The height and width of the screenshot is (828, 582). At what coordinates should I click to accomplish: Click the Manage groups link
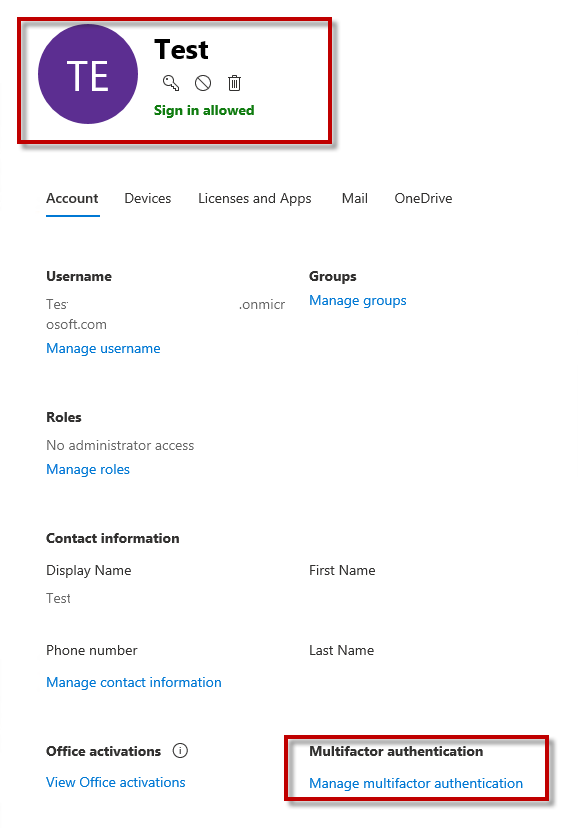(357, 300)
